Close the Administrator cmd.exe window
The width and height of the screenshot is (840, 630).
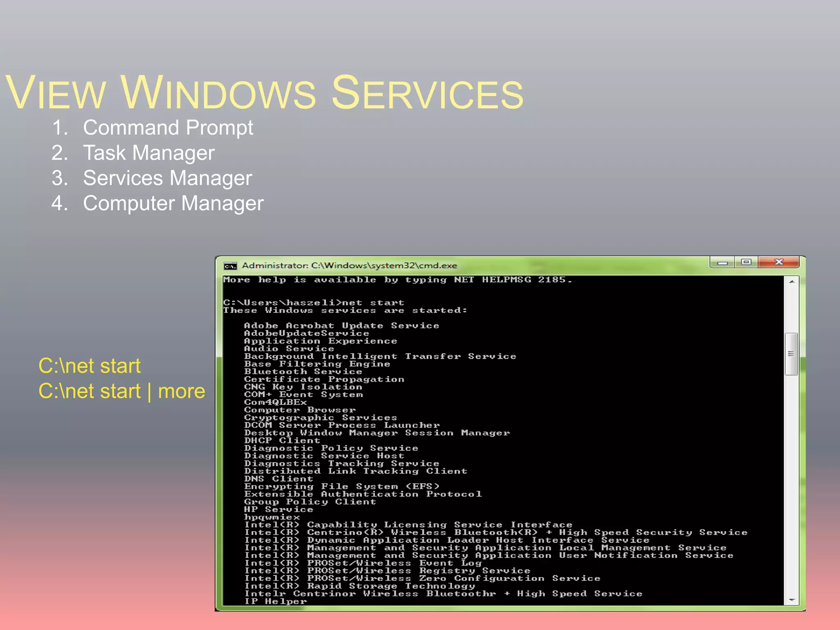point(778,262)
